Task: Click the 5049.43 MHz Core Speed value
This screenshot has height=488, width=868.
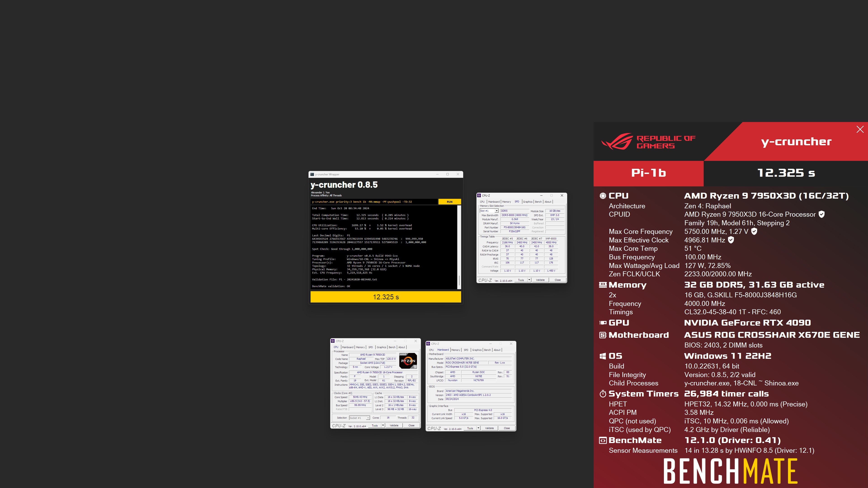Action: [360, 397]
